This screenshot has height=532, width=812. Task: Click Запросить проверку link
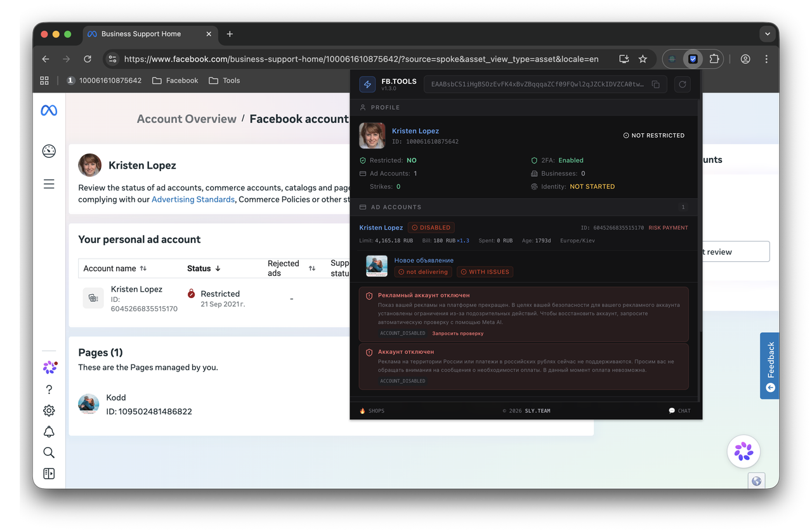[x=458, y=334]
